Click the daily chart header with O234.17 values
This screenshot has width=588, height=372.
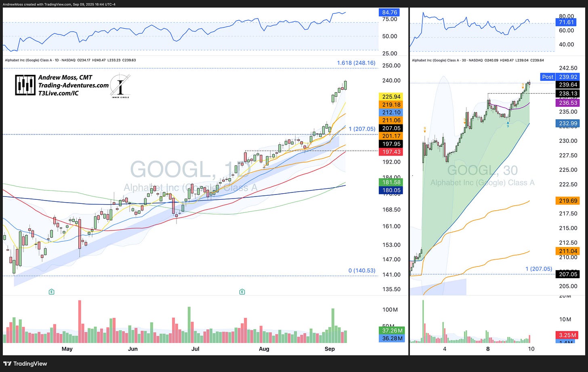[x=70, y=60]
